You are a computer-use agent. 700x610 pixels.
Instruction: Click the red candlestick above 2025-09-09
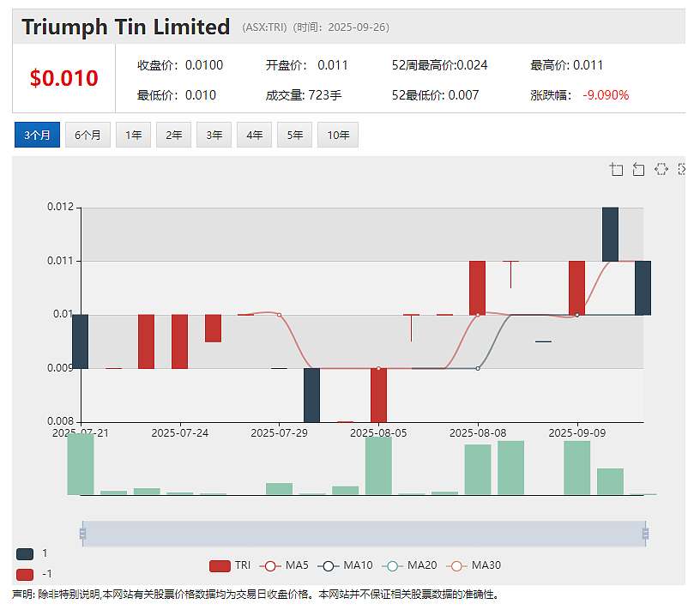pyautogui.click(x=576, y=288)
